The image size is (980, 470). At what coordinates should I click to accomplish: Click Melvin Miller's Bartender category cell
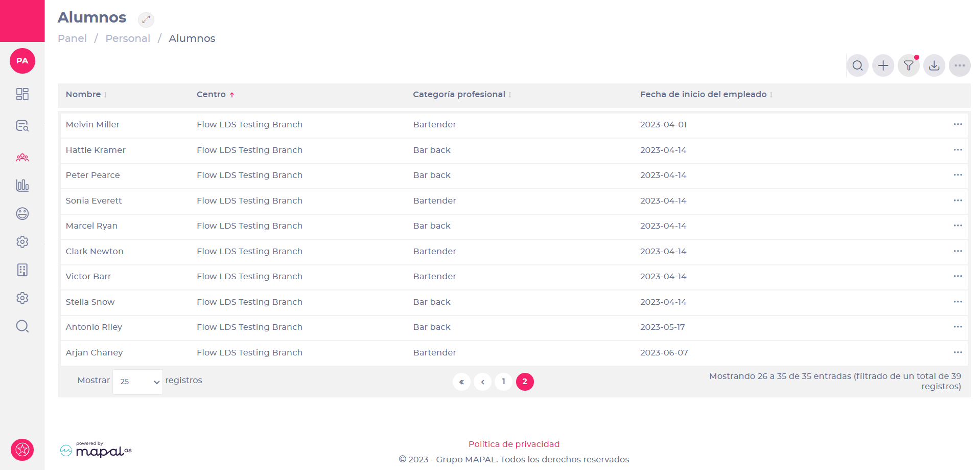434,124
